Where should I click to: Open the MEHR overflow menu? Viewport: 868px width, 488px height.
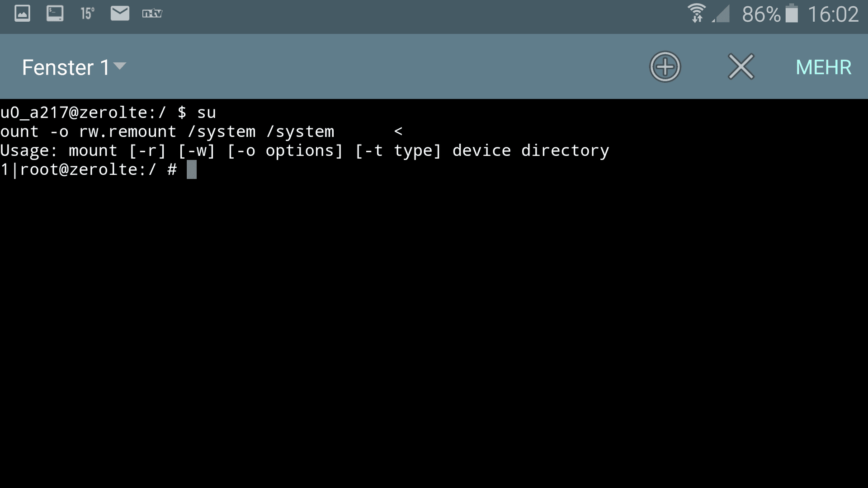pos(823,67)
